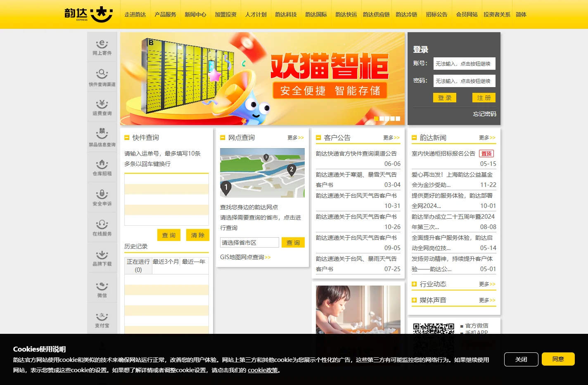Open 新闻中心 menu
Viewport: 588px width, 385px height.
click(x=196, y=14)
